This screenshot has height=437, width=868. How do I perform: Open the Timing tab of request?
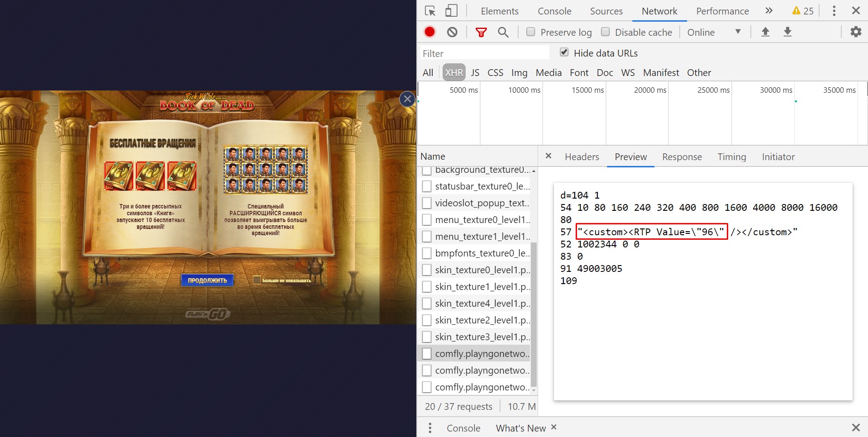[732, 157]
